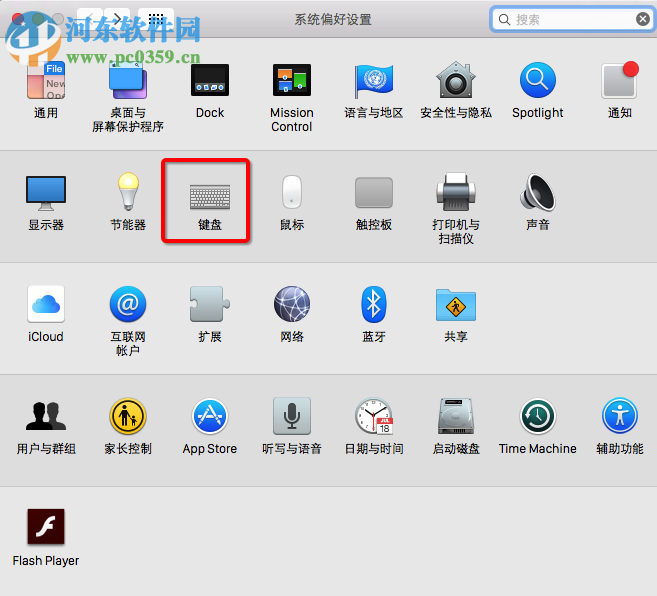Open Spotlight preferences
The height and width of the screenshot is (596, 657).
[x=538, y=80]
